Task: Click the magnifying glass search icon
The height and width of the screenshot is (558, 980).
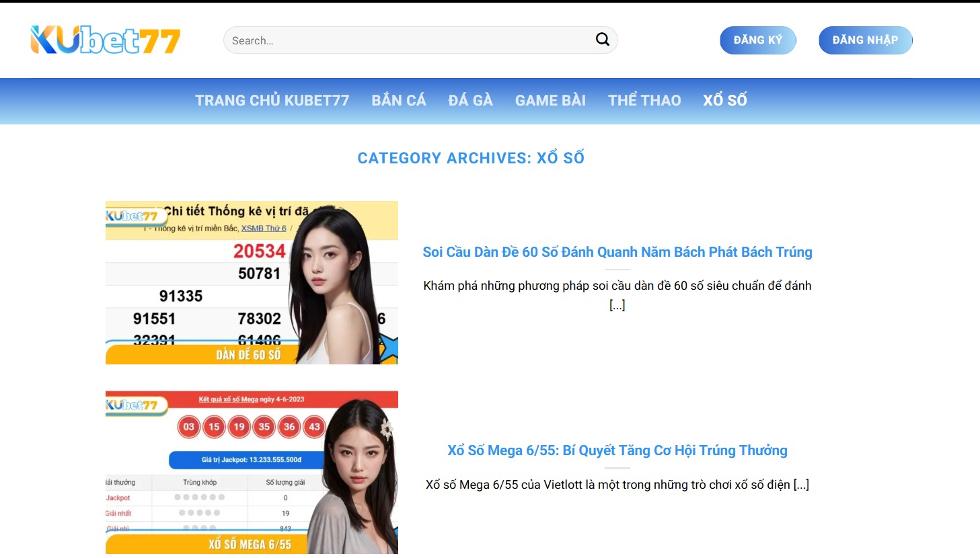Action: coord(602,40)
